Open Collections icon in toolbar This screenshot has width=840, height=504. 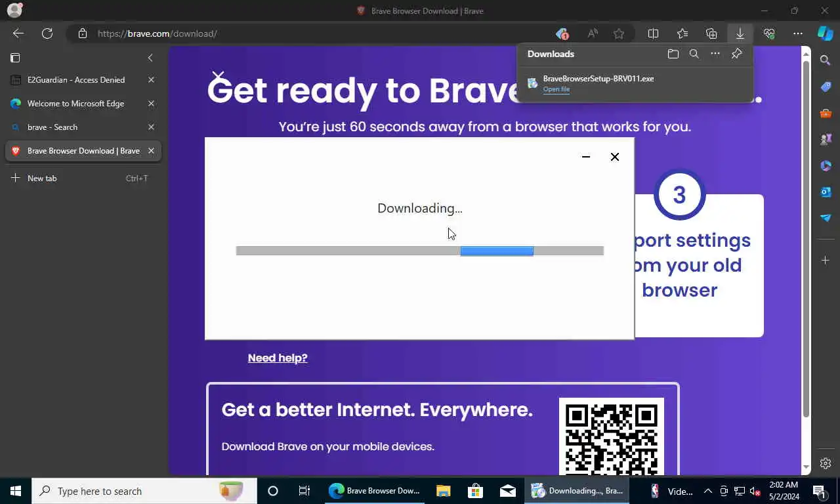(x=711, y=33)
